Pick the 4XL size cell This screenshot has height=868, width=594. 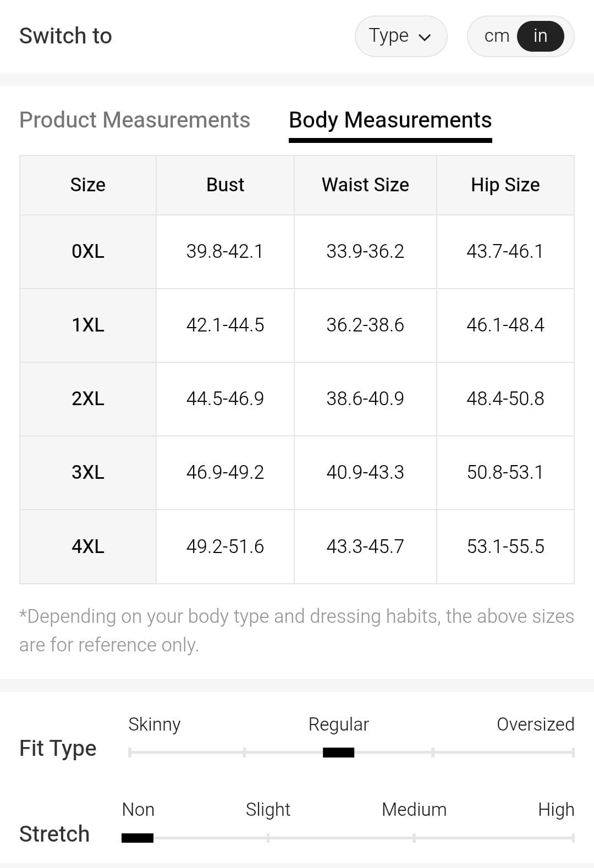pos(88,546)
